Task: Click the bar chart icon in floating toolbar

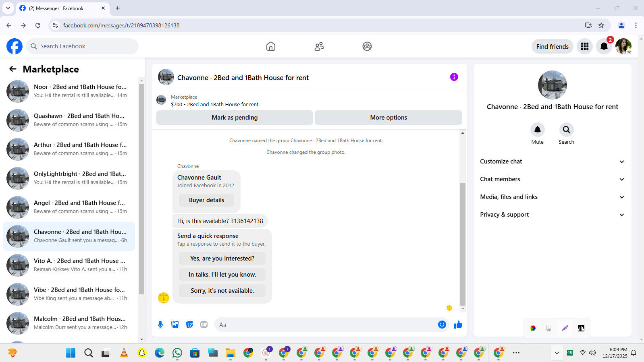Action: (x=581, y=328)
